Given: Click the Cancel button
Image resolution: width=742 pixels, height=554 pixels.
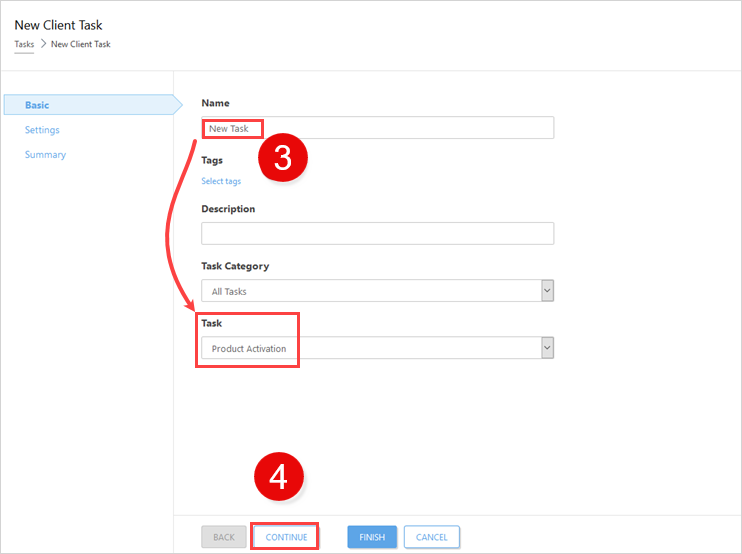Looking at the screenshot, I should tap(432, 537).
